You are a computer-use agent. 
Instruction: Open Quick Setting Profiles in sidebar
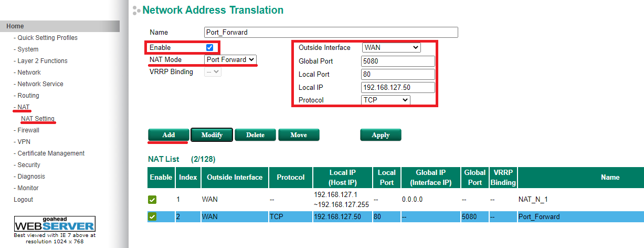pyautogui.click(x=47, y=38)
